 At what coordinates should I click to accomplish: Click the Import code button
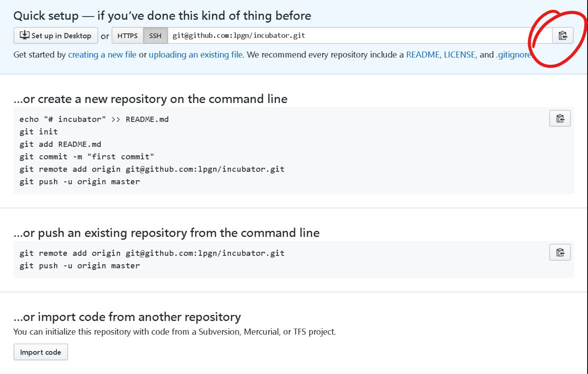[41, 352]
